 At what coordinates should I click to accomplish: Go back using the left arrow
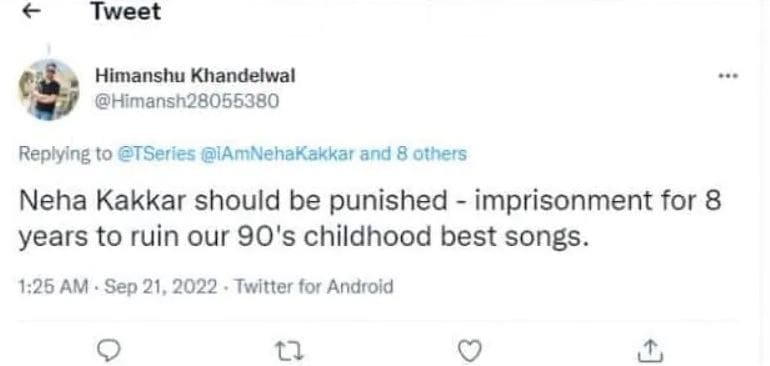[31, 12]
